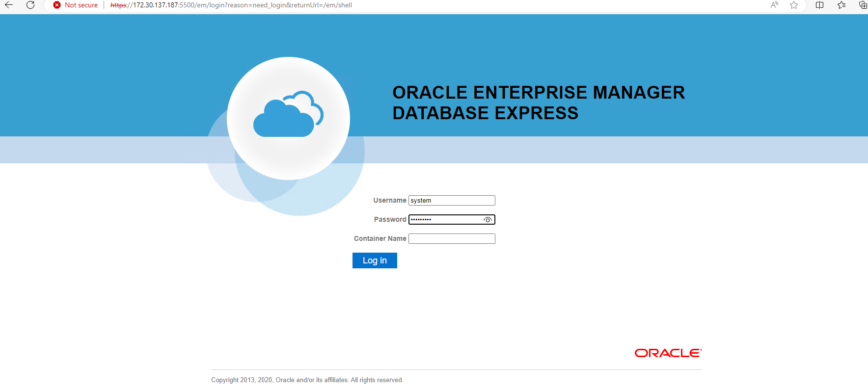Open the split screen icon
The height and width of the screenshot is (390, 868).
(x=819, y=5)
